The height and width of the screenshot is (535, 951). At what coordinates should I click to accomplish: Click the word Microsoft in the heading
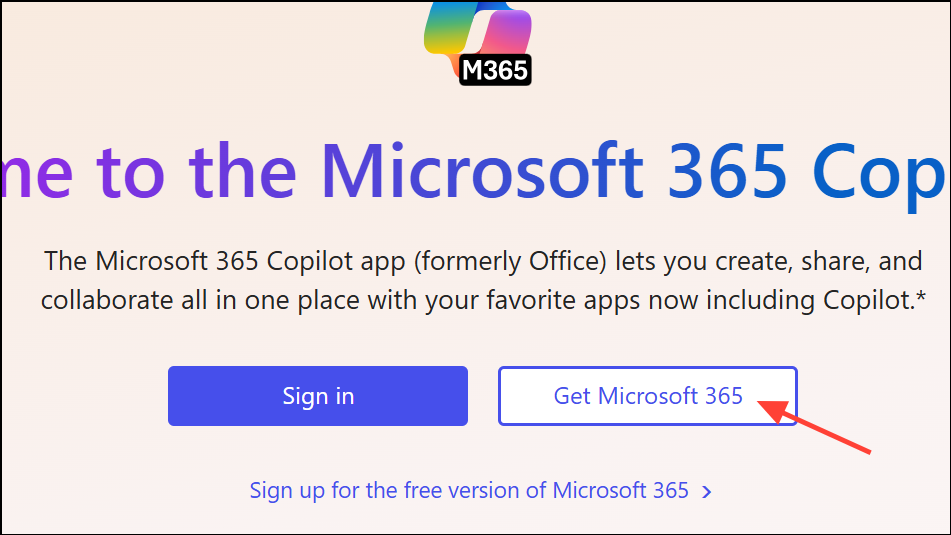(x=481, y=172)
